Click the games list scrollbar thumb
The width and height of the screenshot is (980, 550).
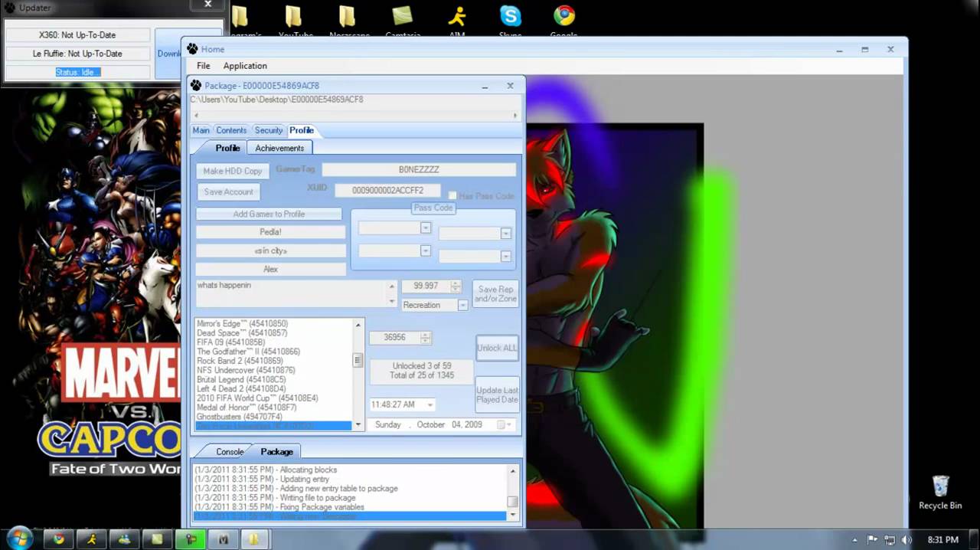click(x=357, y=360)
